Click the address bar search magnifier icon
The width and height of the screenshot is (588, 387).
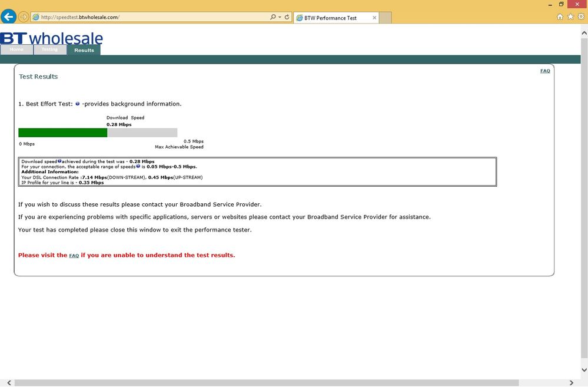click(x=273, y=17)
